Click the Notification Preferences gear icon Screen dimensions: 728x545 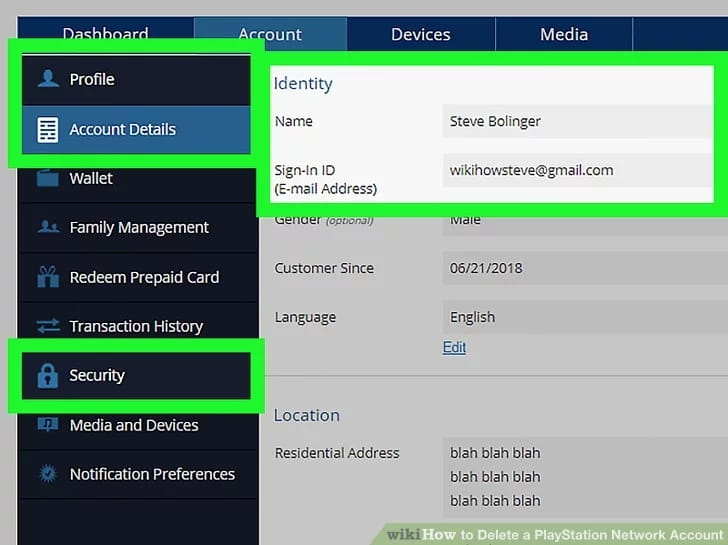[x=47, y=474]
